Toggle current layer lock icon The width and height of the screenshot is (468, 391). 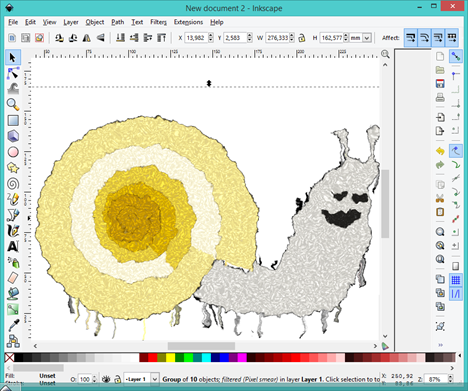[x=117, y=379]
